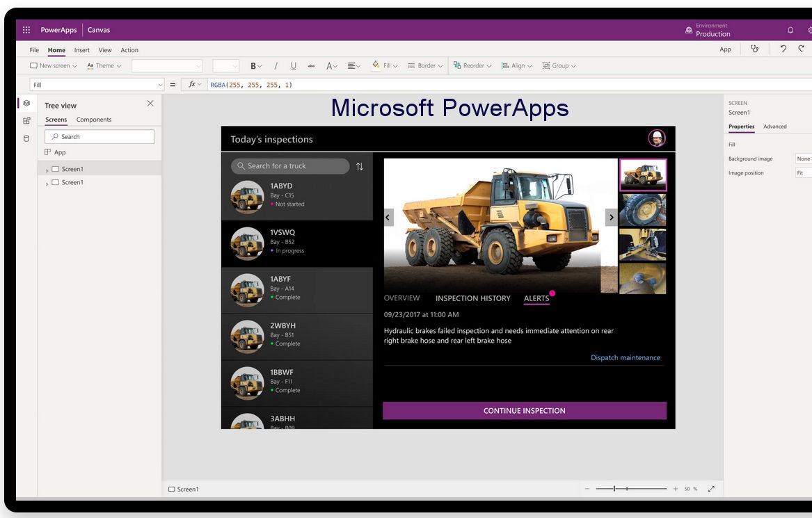Open the File menu
812x518 pixels.
click(34, 50)
